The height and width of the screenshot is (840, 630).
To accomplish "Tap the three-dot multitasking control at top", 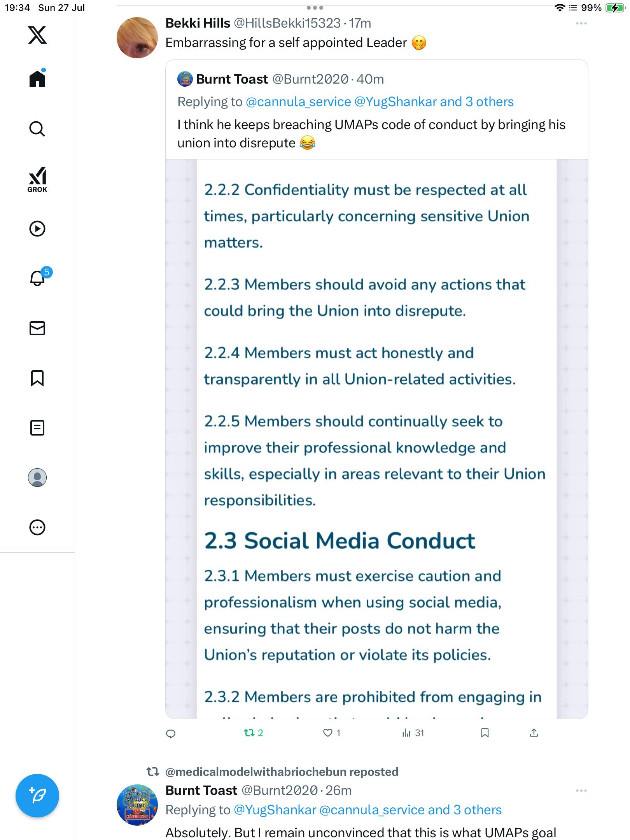I will point(315,8).
